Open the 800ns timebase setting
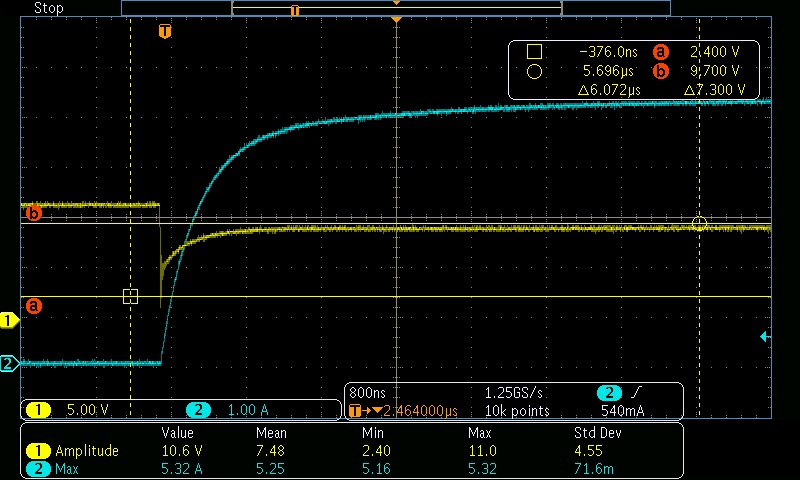The width and height of the screenshot is (800, 480). click(368, 393)
